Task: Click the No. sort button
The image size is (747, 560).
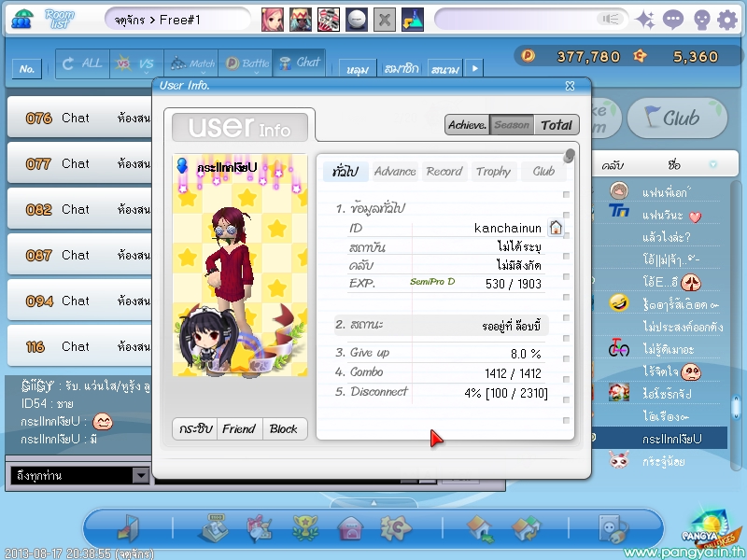Action: point(27,69)
